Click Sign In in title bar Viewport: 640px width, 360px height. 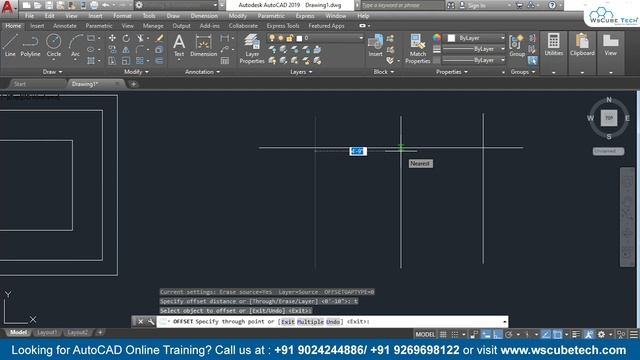(476, 5)
